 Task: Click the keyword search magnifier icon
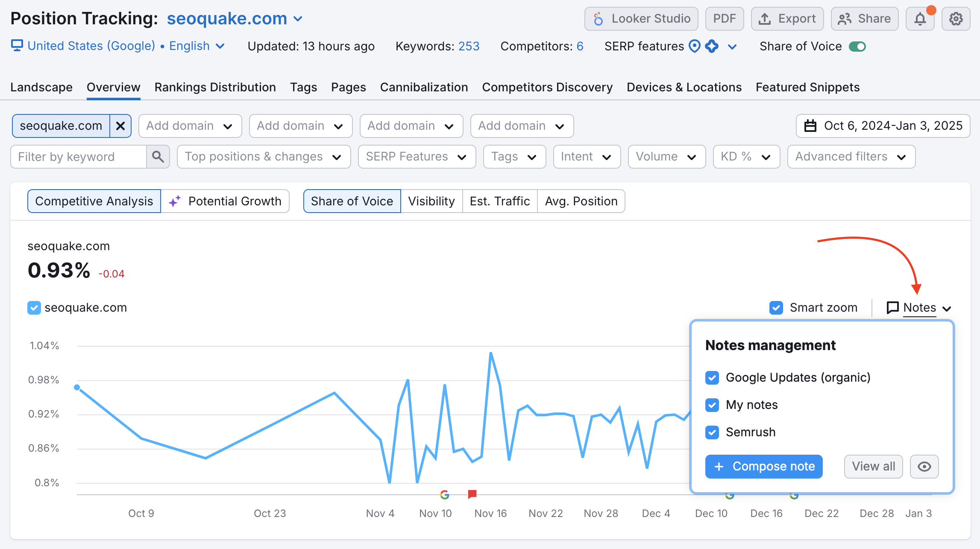click(158, 157)
